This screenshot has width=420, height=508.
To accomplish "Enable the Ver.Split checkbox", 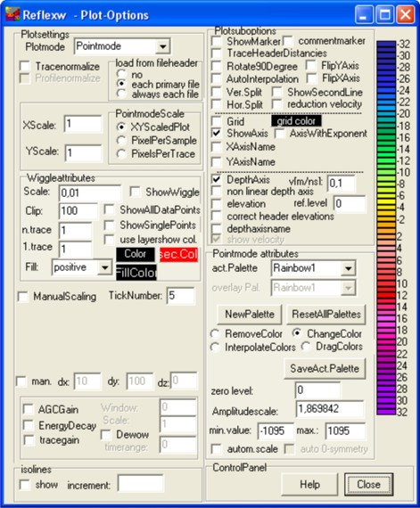I will click(217, 92).
